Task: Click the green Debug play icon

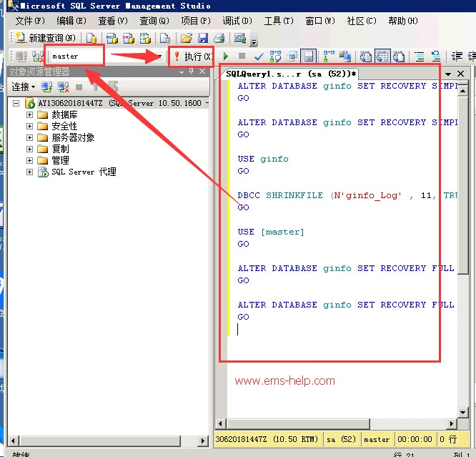Action: click(x=226, y=56)
